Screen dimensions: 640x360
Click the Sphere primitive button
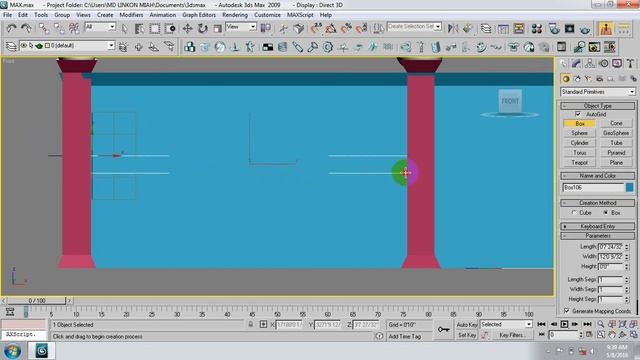coord(579,133)
